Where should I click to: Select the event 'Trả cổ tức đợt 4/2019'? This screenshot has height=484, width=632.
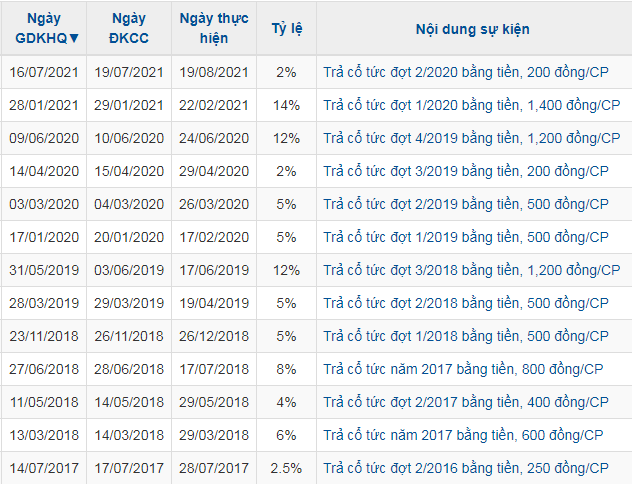click(x=469, y=138)
